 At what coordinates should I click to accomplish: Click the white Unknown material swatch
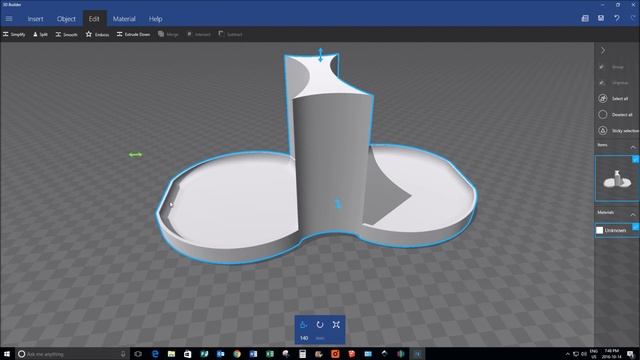600,230
